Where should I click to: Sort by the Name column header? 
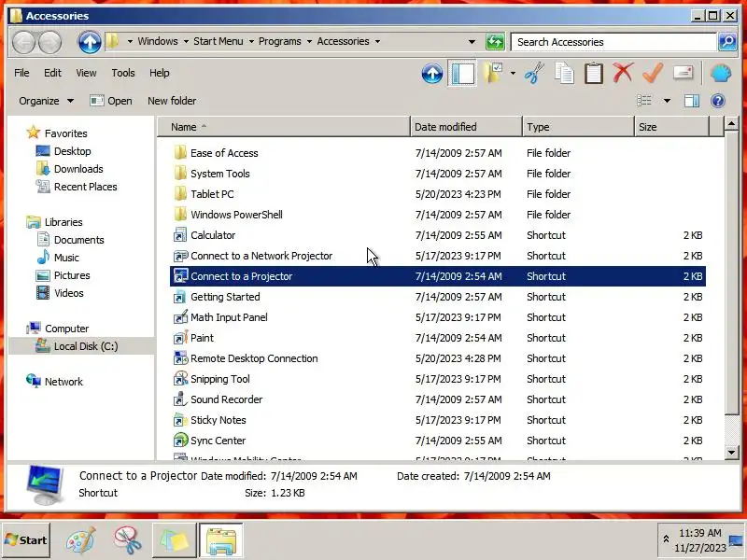284,127
